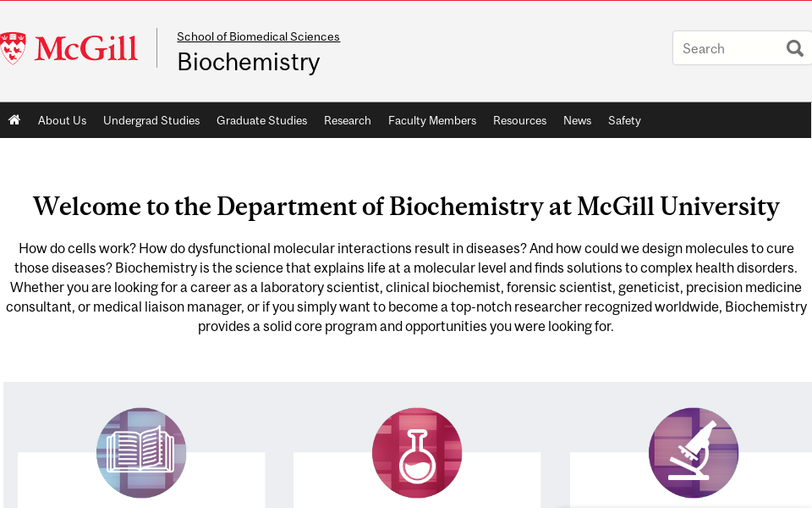Open the News section
Image resolution: width=812 pixels, height=508 pixels.
point(577,119)
